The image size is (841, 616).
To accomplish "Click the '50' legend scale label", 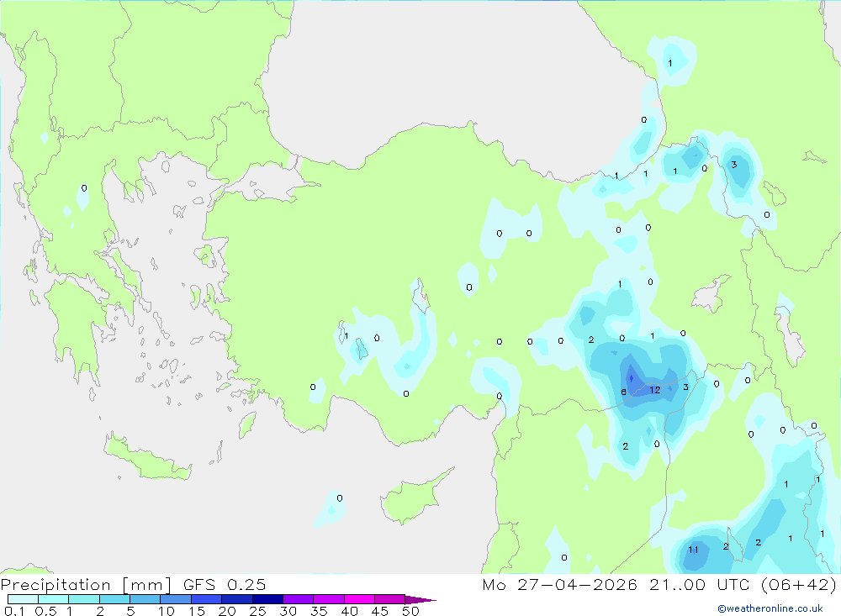I will [410, 611].
